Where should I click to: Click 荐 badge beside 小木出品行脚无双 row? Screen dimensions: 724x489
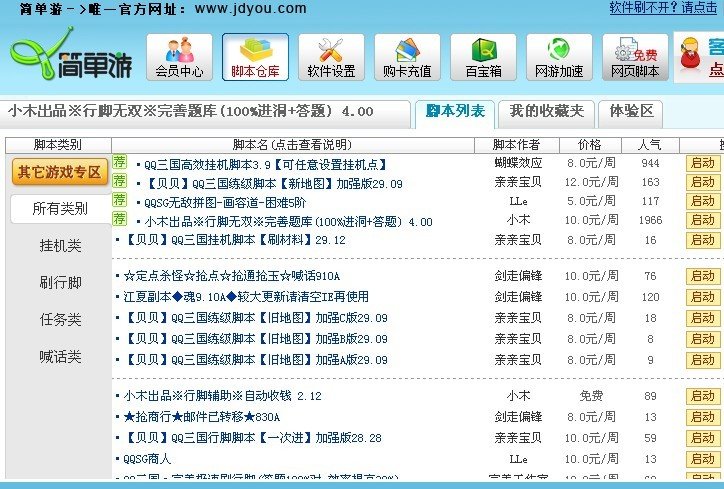[119, 218]
